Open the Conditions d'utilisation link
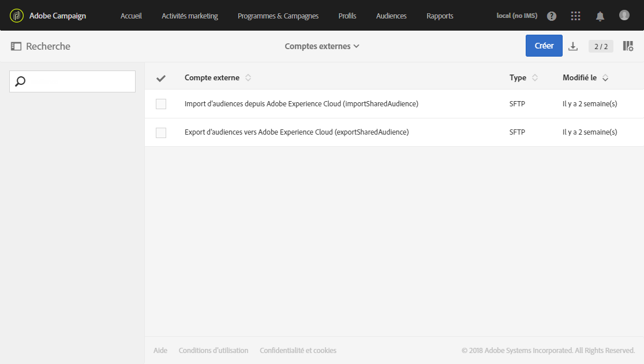Screen dimensions: 644x364 click(x=214, y=350)
